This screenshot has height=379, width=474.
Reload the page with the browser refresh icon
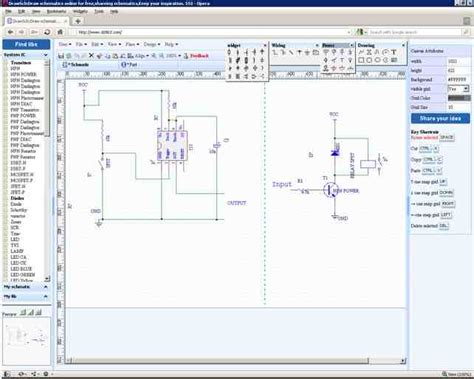[x=47, y=32]
